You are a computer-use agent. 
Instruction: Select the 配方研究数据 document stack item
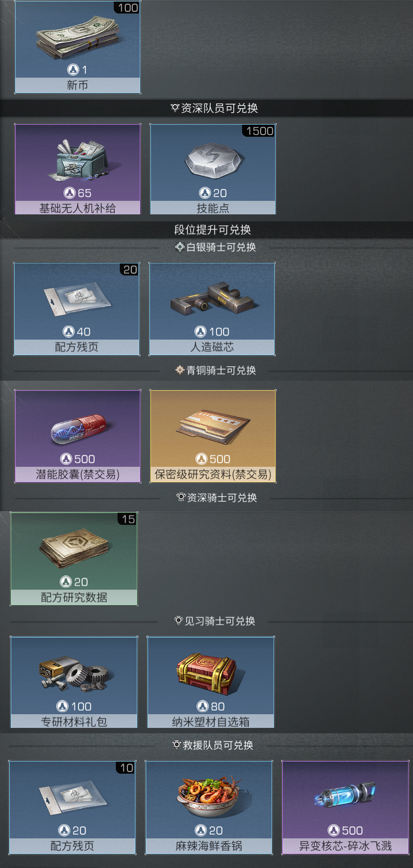coord(74,559)
